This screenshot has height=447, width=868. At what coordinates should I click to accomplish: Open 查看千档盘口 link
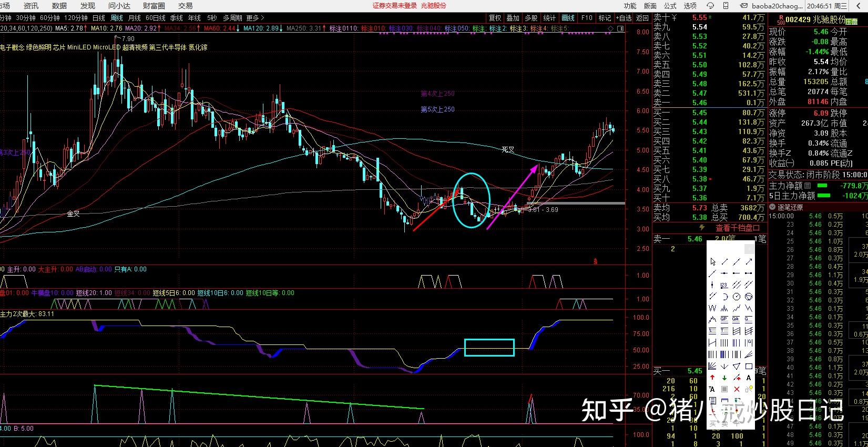click(x=738, y=228)
